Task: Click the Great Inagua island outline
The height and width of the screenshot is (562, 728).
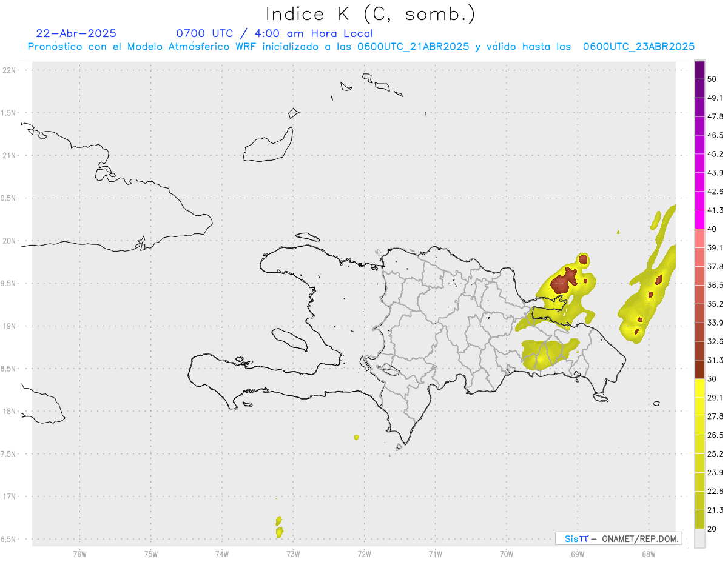Action: (268, 144)
